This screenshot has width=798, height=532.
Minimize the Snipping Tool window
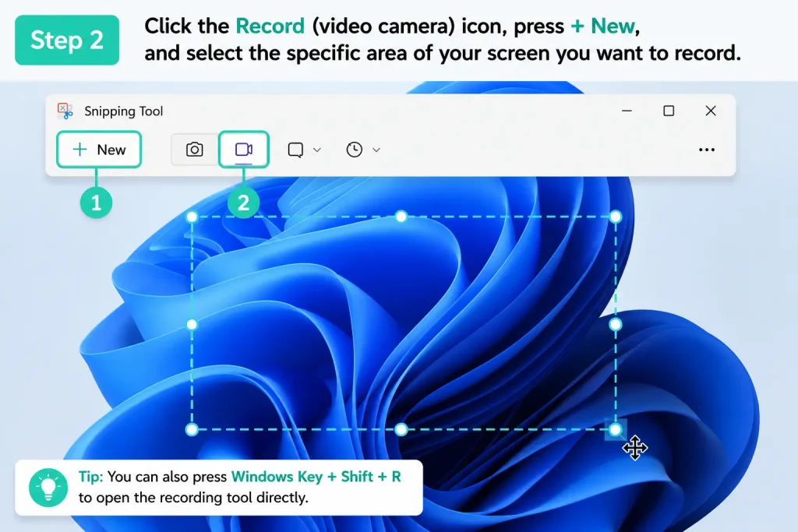[627, 111]
